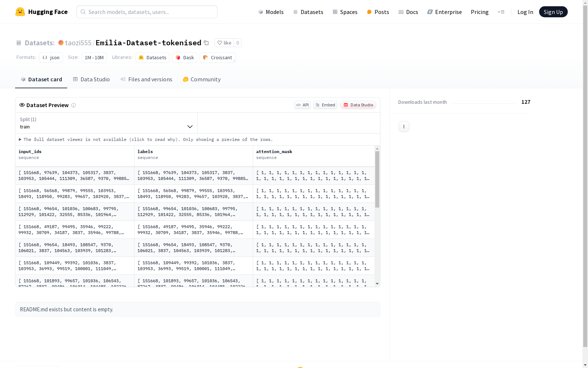The width and height of the screenshot is (588, 368).
Task: Select the json format tag
Action: coord(51,57)
